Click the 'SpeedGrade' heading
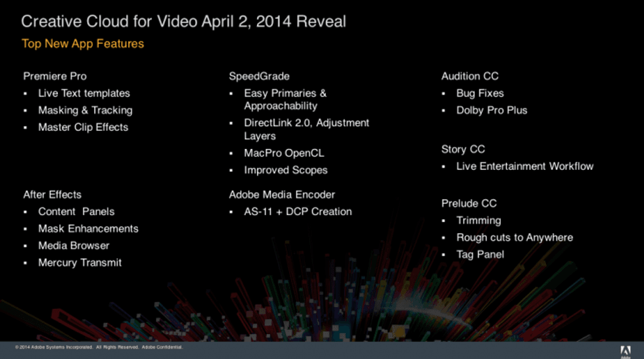 [x=259, y=76]
